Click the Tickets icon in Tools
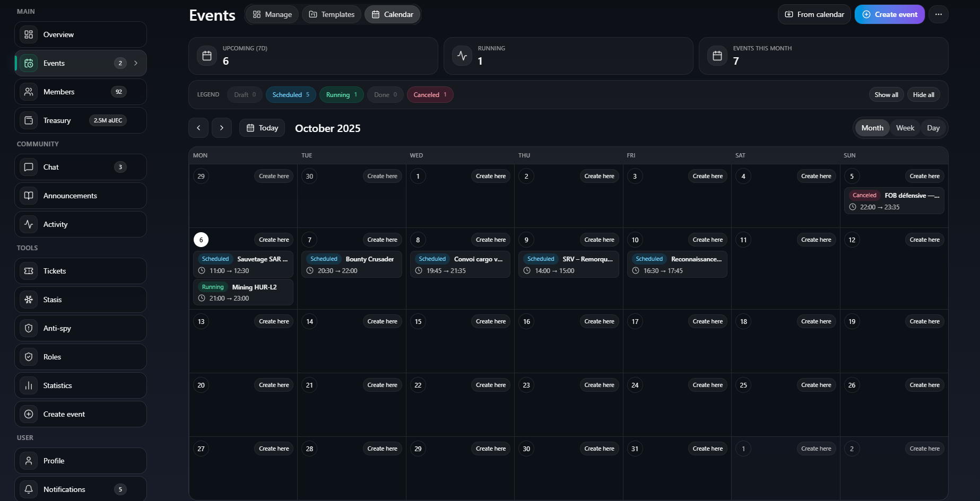 (29, 271)
